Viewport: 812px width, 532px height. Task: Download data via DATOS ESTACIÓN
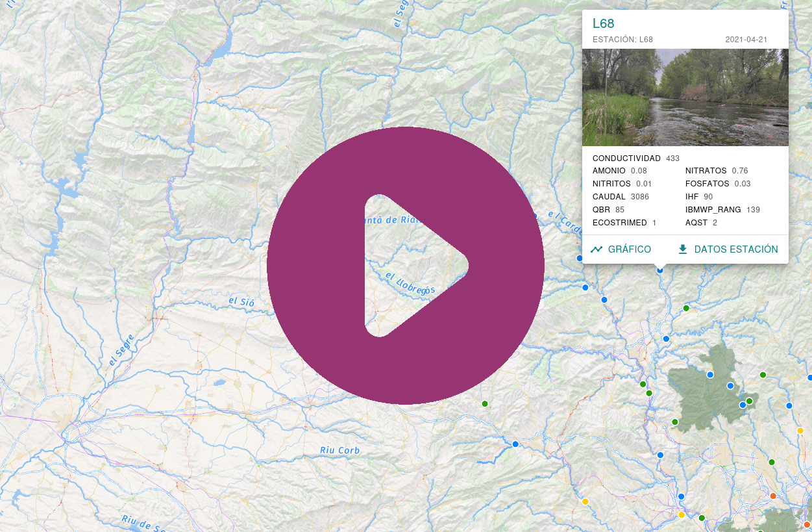pos(728,249)
